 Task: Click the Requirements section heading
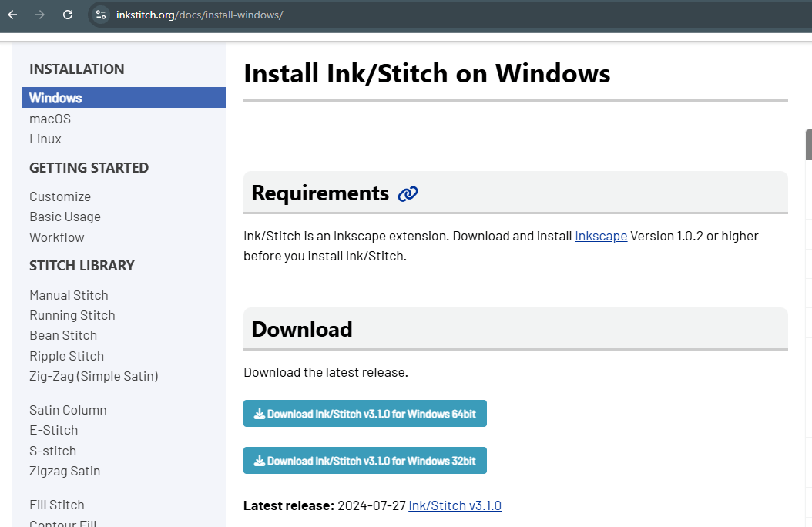tap(320, 193)
